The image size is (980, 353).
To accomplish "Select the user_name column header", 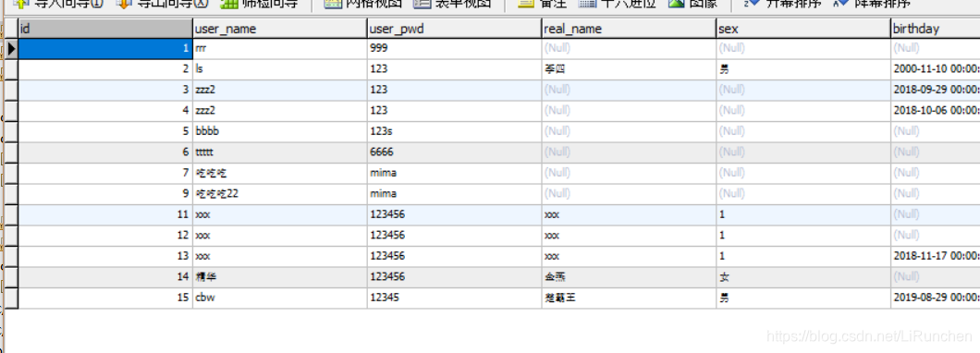I will (x=279, y=29).
